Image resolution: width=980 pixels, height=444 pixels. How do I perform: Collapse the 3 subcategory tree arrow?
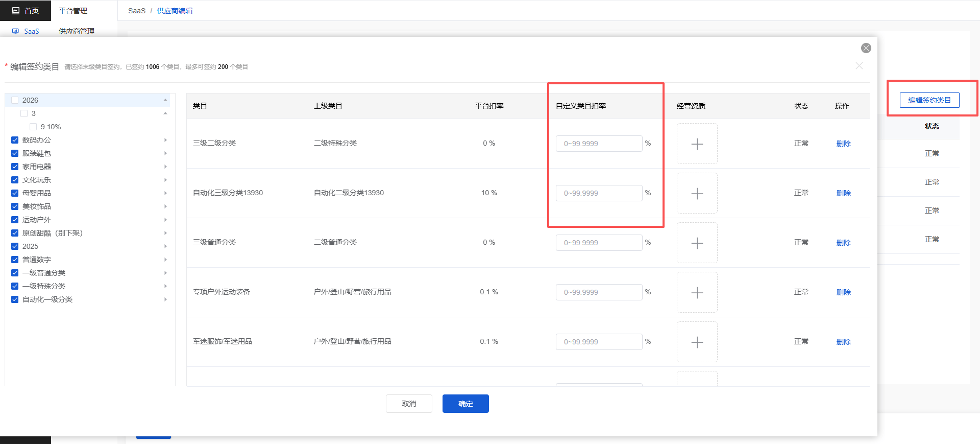click(165, 113)
